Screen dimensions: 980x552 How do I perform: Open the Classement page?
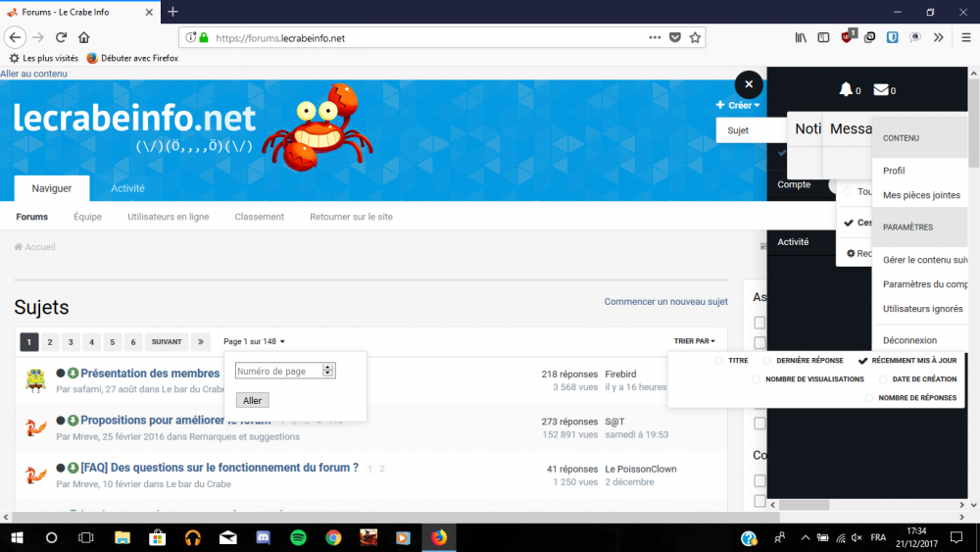(x=260, y=217)
